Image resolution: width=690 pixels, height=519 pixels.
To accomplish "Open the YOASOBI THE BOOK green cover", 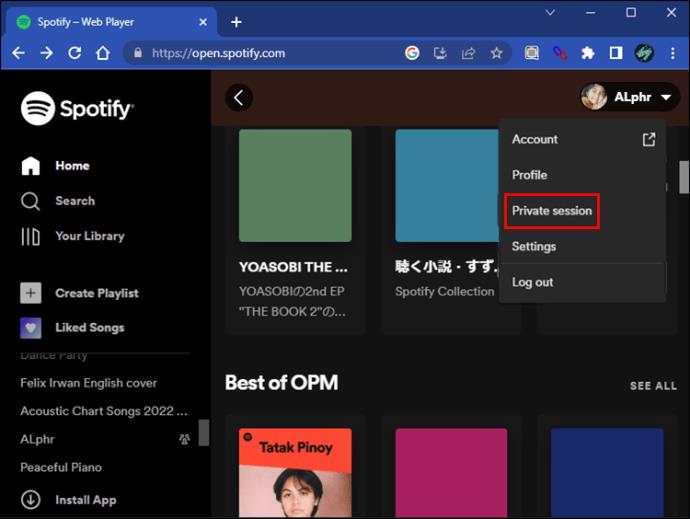I will pos(295,185).
